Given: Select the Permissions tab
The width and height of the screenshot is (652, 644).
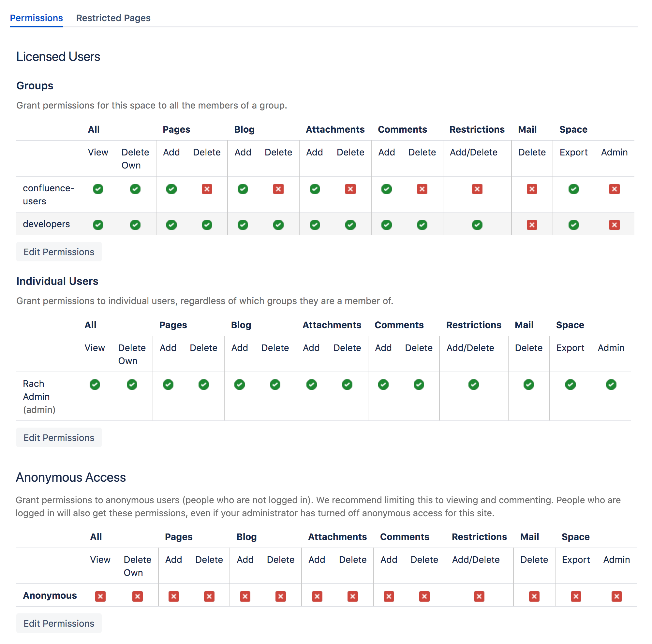Looking at the screenshot, I should 36,18.
